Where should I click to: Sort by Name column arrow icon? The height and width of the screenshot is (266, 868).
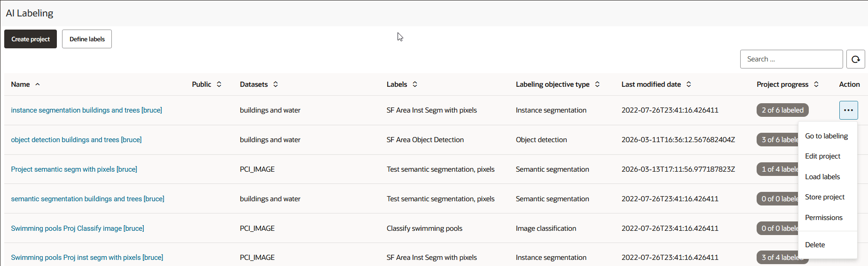[38, 84]
